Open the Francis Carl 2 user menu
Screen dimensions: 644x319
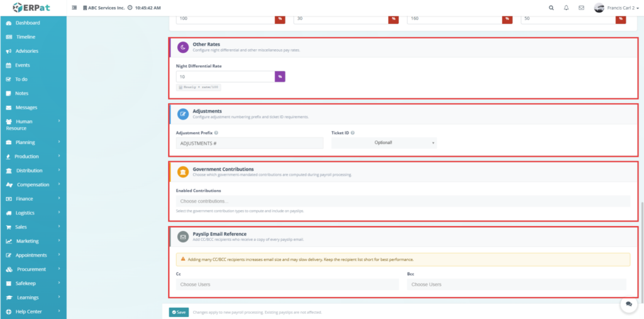tap(616, 8)
